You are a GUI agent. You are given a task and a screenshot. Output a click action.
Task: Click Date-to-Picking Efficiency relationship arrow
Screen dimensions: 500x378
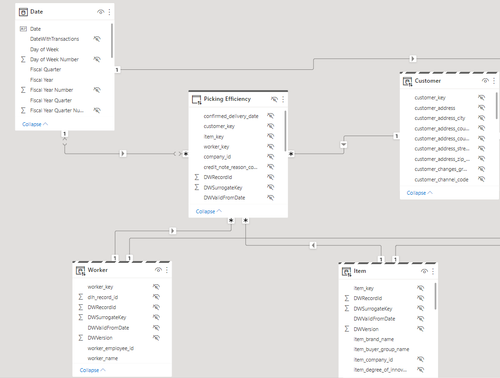coord(123,153)
